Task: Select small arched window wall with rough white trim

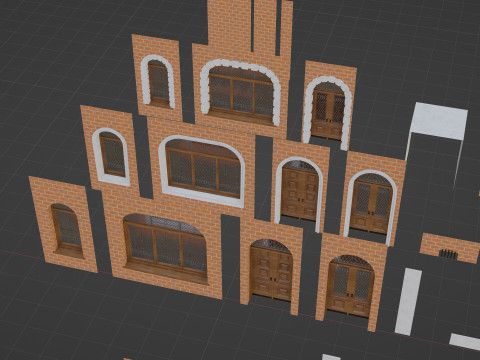Action: [x=157, y=77]
